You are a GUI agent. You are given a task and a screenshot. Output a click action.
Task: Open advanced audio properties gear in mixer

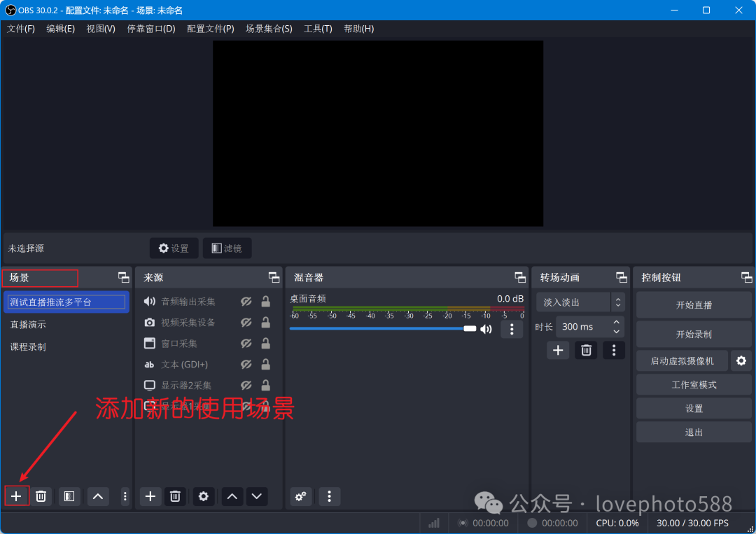tap(301, 497)
